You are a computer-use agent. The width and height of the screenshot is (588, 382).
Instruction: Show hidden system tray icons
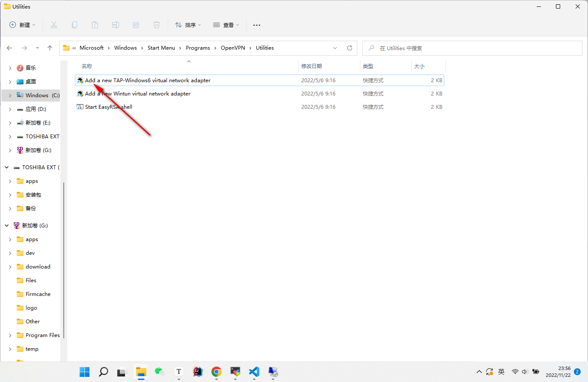479,372
